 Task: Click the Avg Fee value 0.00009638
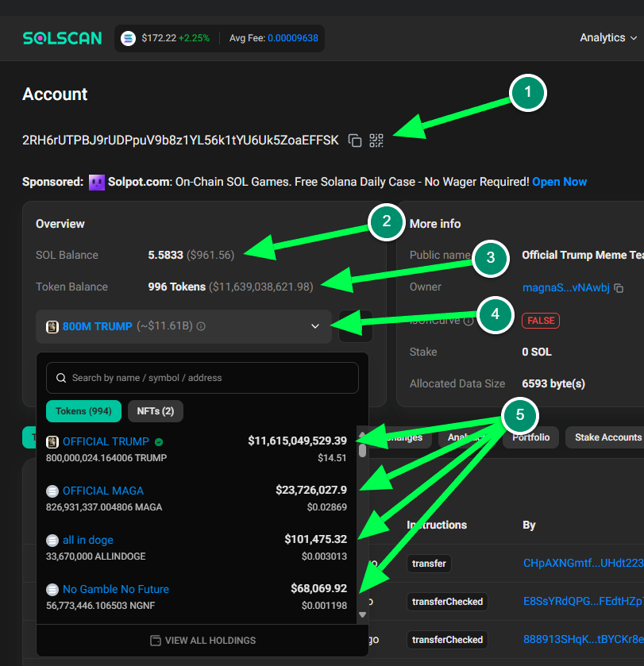point(293,38)
